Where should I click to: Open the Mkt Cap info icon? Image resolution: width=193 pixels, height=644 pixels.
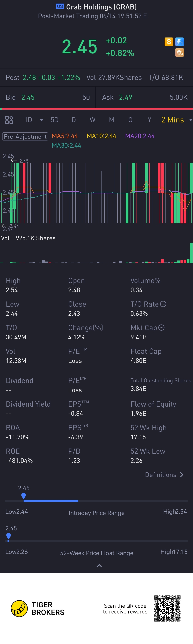coord(162,328)
